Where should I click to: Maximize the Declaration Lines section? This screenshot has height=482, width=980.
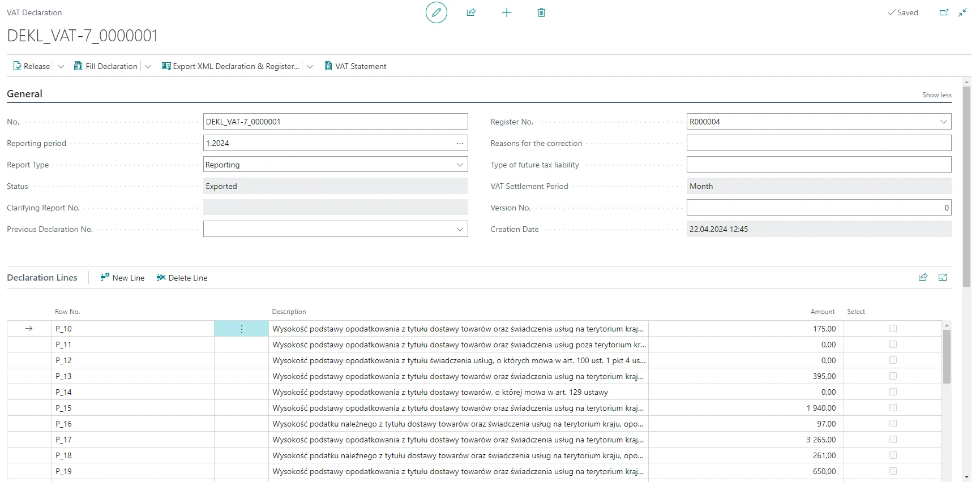[x=943, y=277]
